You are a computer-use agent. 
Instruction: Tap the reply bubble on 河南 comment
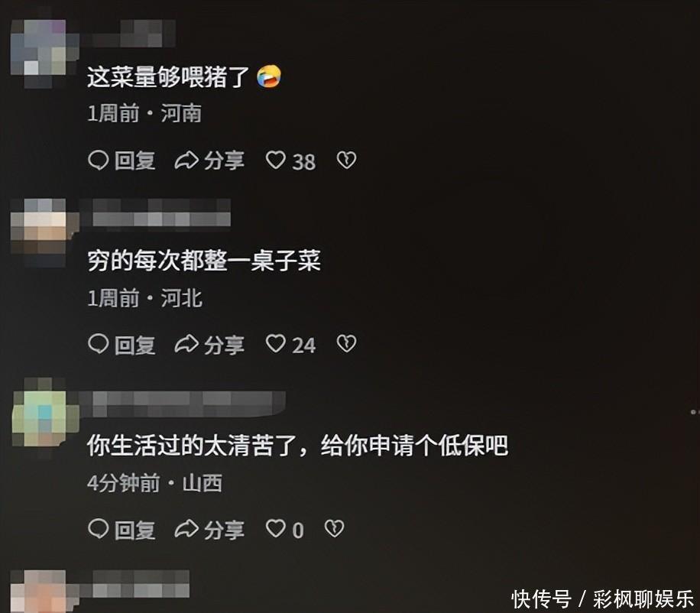point(122,161)
